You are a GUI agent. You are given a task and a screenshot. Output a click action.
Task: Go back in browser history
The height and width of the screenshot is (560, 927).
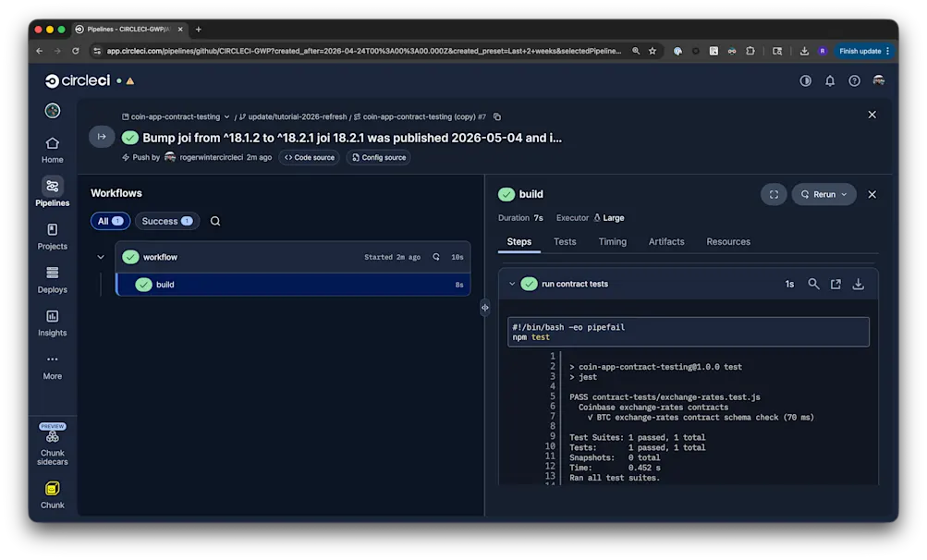[39, 52]
